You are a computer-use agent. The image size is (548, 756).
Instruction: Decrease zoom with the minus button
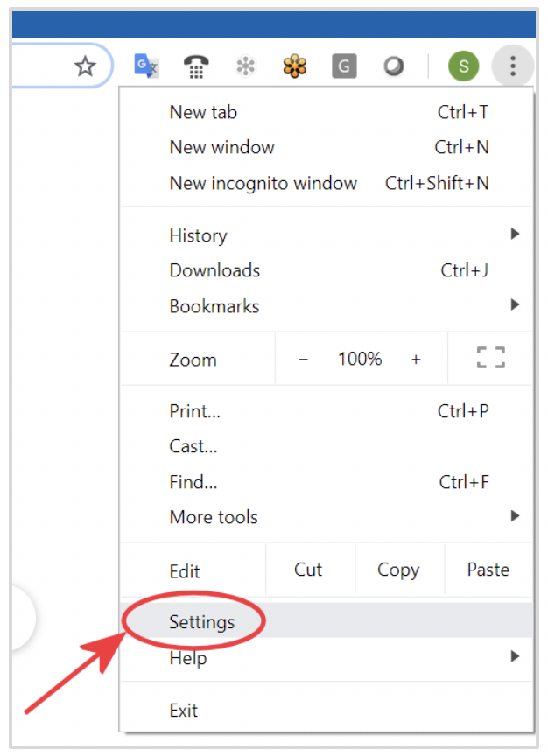pyautogui.click(x=304, y=360)
